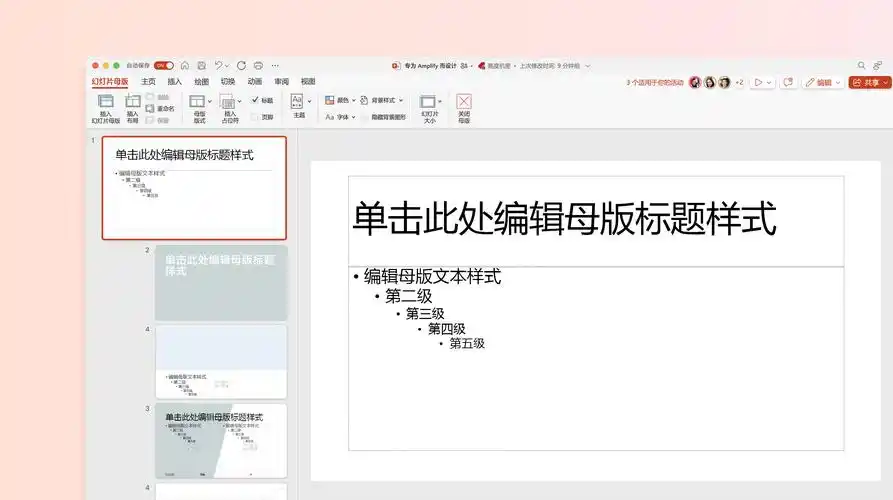This screenshot has width=893, height=500.
Task: Click the 编辑母版文本样式 text line
Action: pyautogui.click(x=432, y=276)
